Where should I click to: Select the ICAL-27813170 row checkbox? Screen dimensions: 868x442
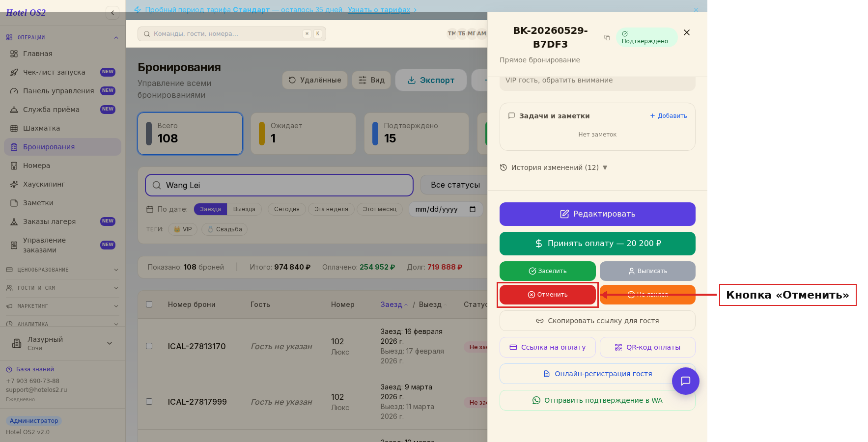[x=149, y=346]
